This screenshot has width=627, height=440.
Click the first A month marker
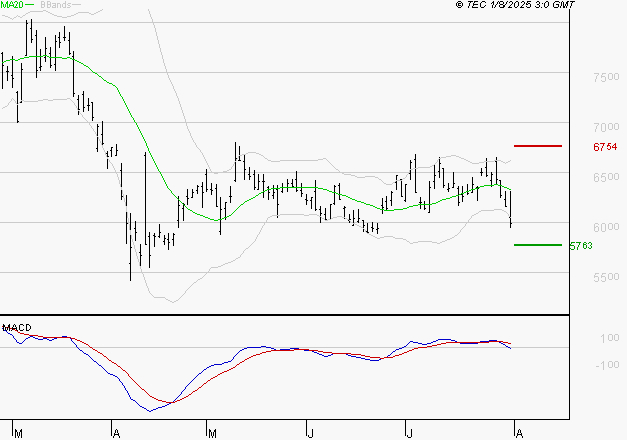click(x=116, y=434)
